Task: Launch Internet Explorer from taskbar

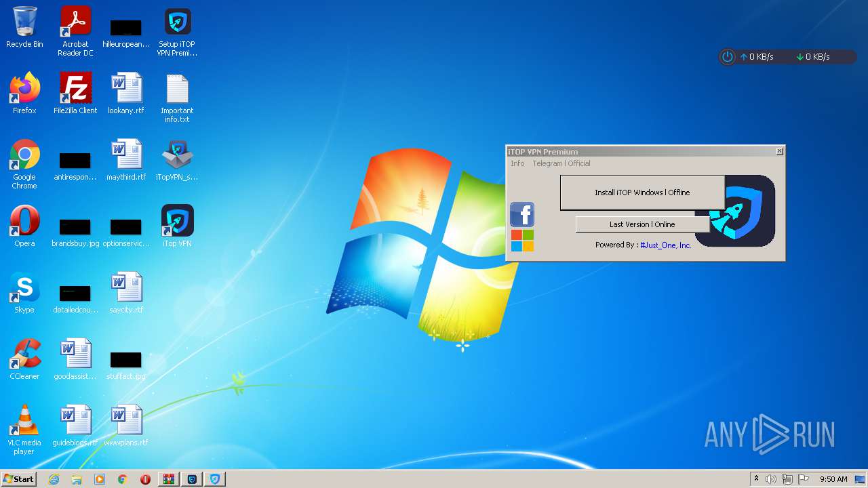Action: point(54,479)
